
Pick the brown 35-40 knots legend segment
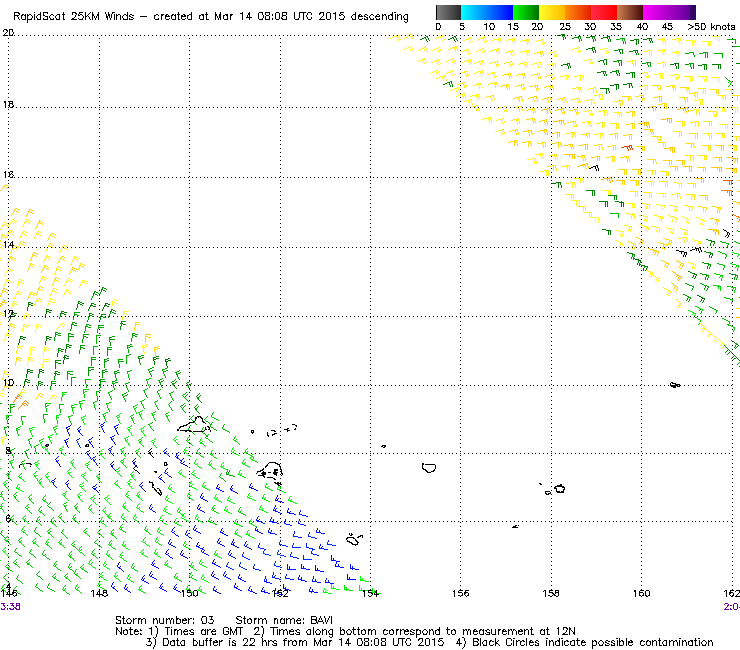point(630,12)
